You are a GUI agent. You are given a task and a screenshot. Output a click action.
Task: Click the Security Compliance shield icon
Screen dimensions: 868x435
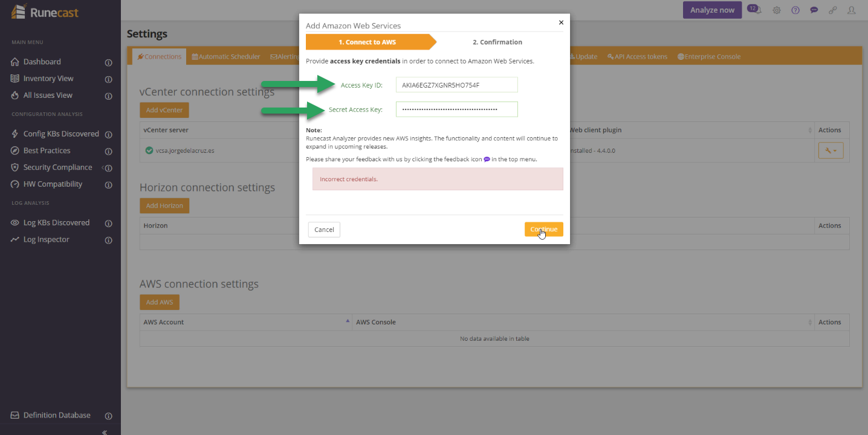point(15,167)
